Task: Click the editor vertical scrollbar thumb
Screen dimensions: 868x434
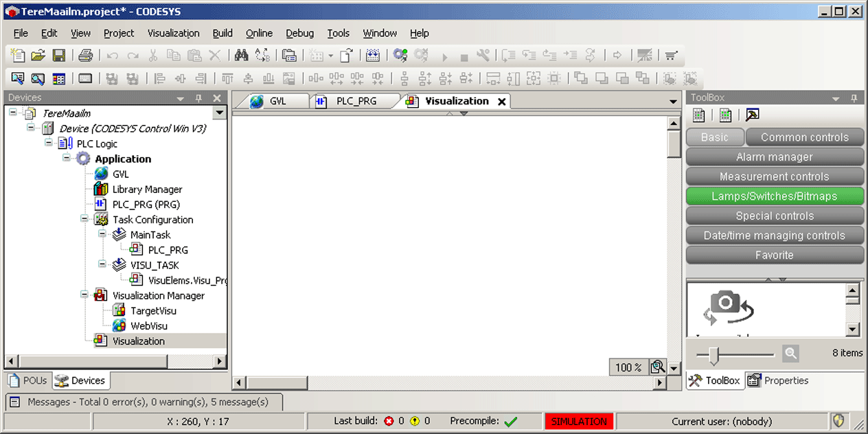Action: point(674,144)
